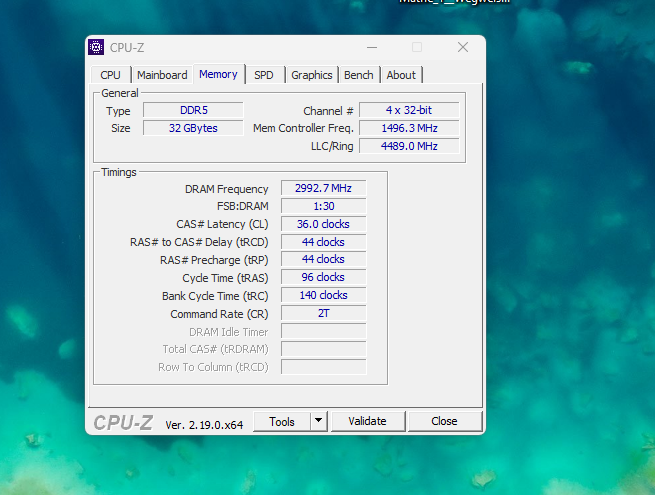Screen dimensions: 655x495
Task: Click the CPU-Z title bar text
Action: coord(127,48)
